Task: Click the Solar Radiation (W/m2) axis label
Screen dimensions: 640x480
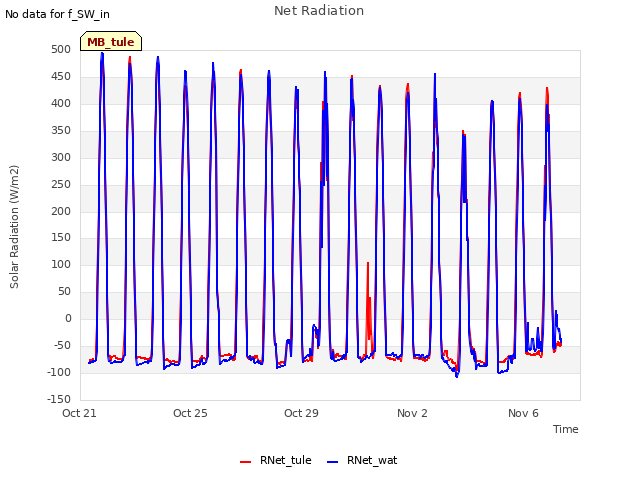Action: click(14, 227)
